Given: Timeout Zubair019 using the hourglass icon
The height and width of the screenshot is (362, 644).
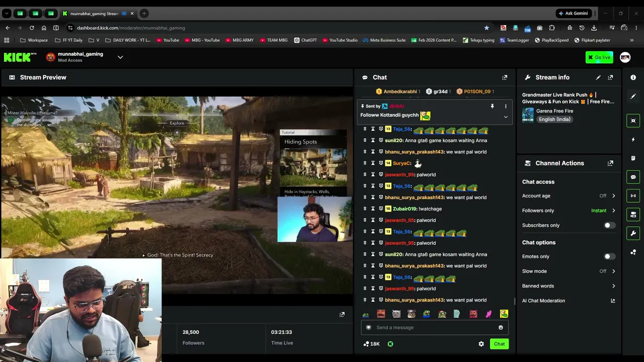Looking at the screenshot, I should 373,209.
